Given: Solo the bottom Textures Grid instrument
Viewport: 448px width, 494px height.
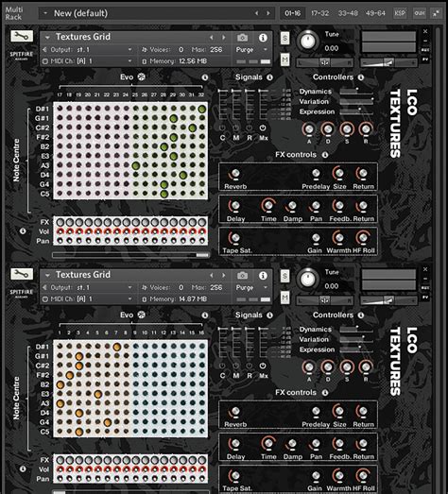Looking at the screenshot, I should point(284,277).
